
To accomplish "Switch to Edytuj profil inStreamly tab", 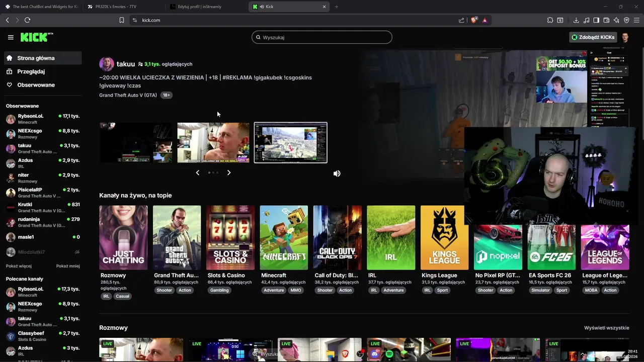I will tap(206, 7).
